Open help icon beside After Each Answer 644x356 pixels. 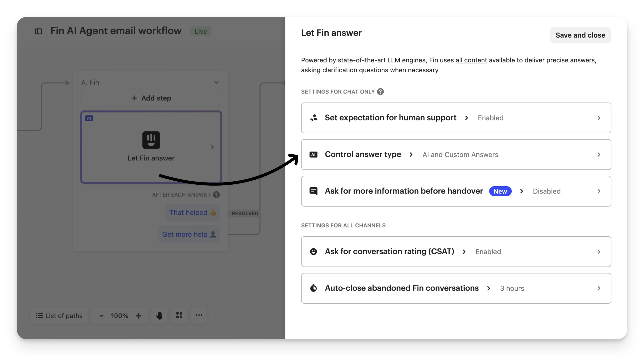coord(217,194)
